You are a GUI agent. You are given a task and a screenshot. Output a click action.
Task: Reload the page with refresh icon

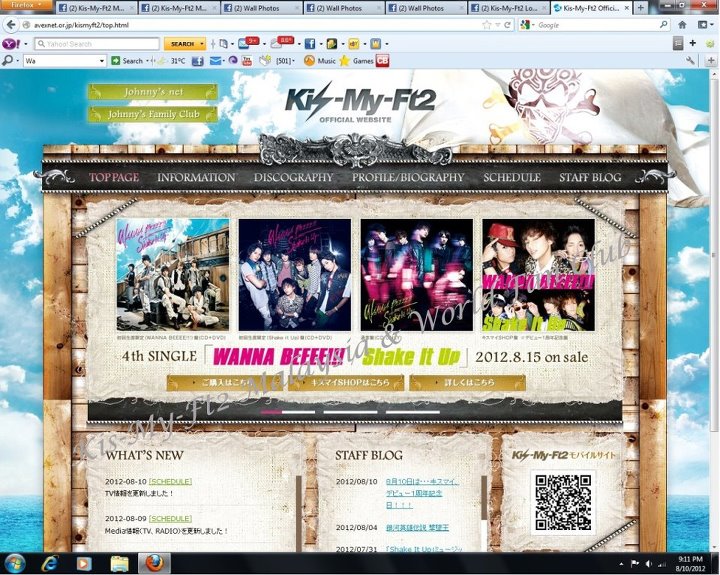508,25
